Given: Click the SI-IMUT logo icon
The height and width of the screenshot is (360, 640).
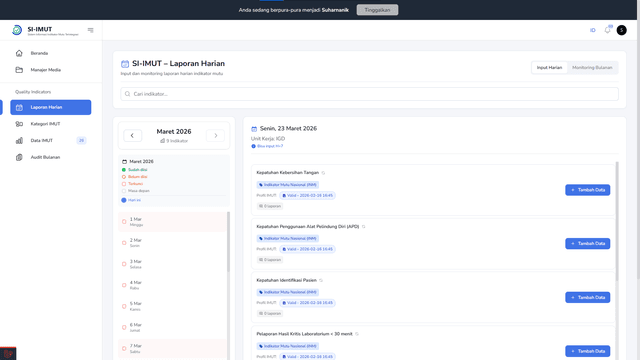Looking at the screenshot, I should click(x=17, y=30).
